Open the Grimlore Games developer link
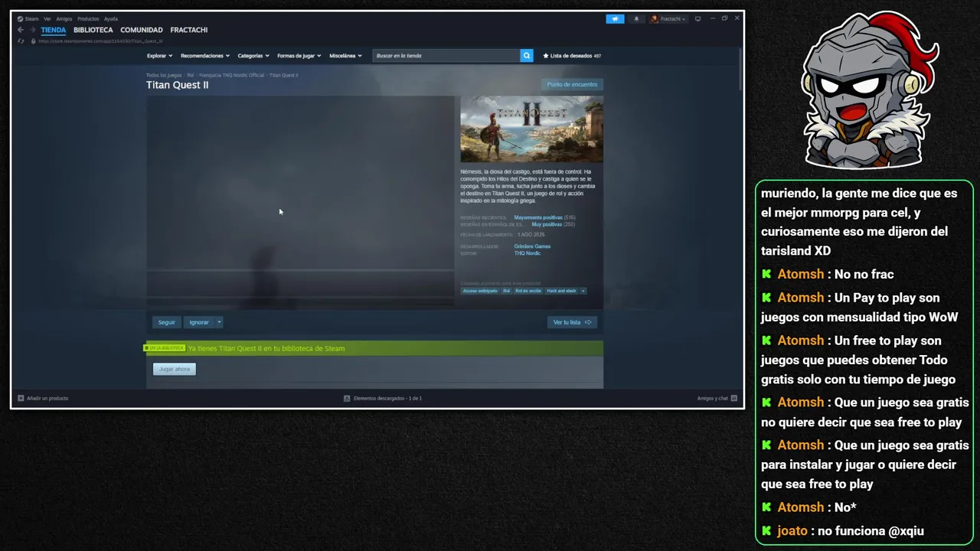This screenshot has height=551, width=980. click(x=532, y=246)
